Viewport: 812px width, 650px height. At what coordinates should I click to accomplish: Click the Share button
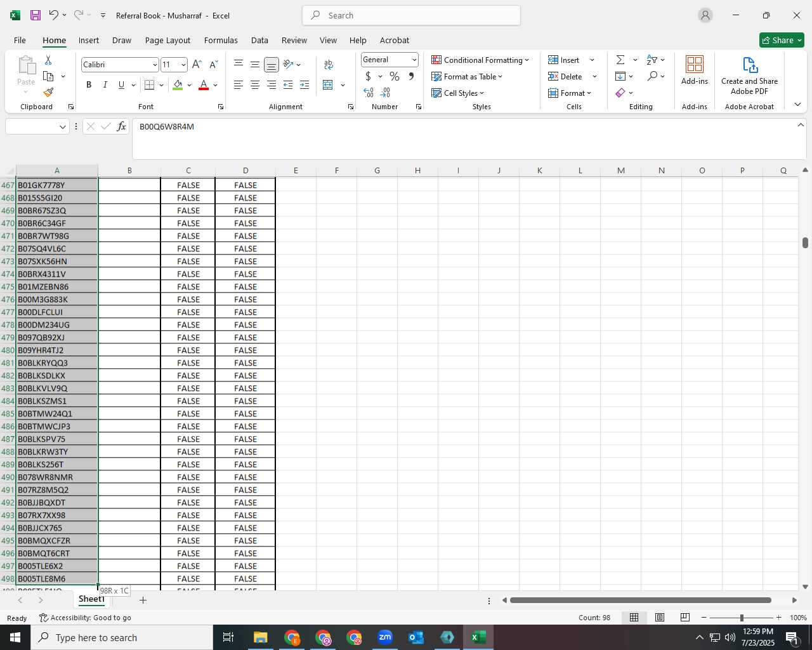pos(782,40)
